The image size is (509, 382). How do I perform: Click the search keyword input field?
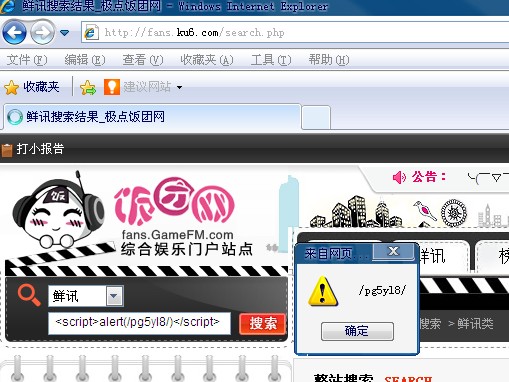click(139, 323)
